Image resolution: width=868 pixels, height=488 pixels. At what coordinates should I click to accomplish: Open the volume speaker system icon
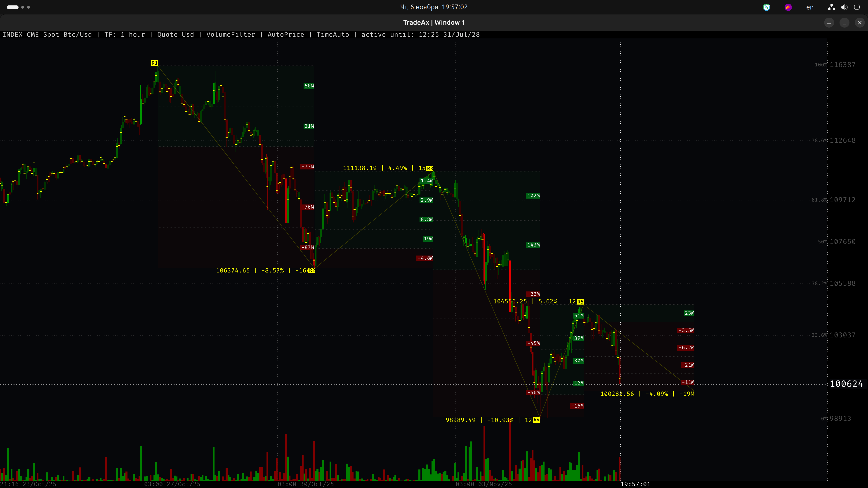(844, 7)
